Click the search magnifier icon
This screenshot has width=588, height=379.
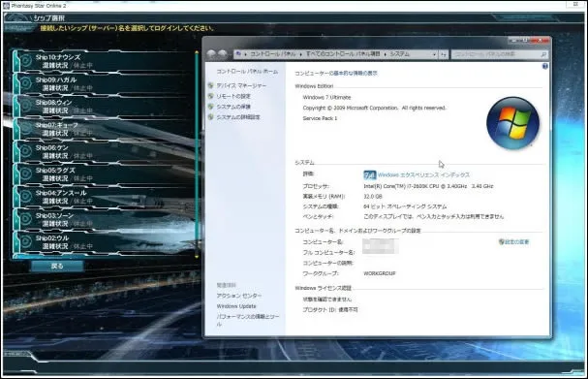point(543,54)
